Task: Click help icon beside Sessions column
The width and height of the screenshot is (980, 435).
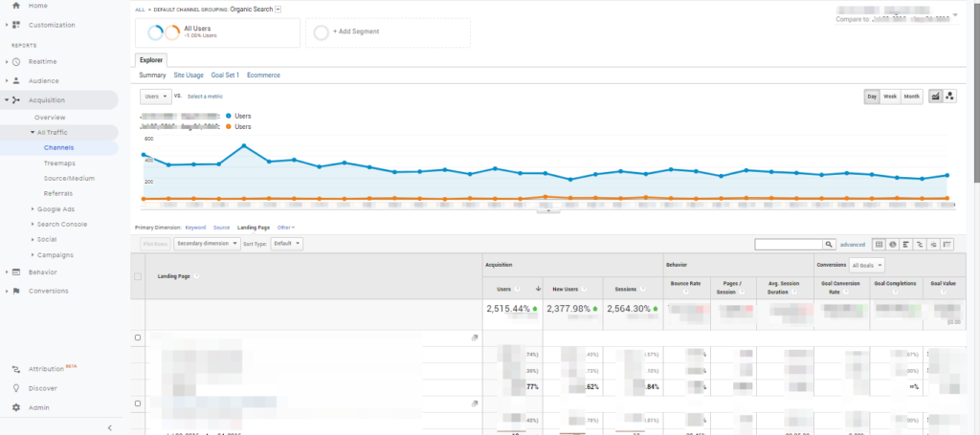Action: tap(641, 289)
